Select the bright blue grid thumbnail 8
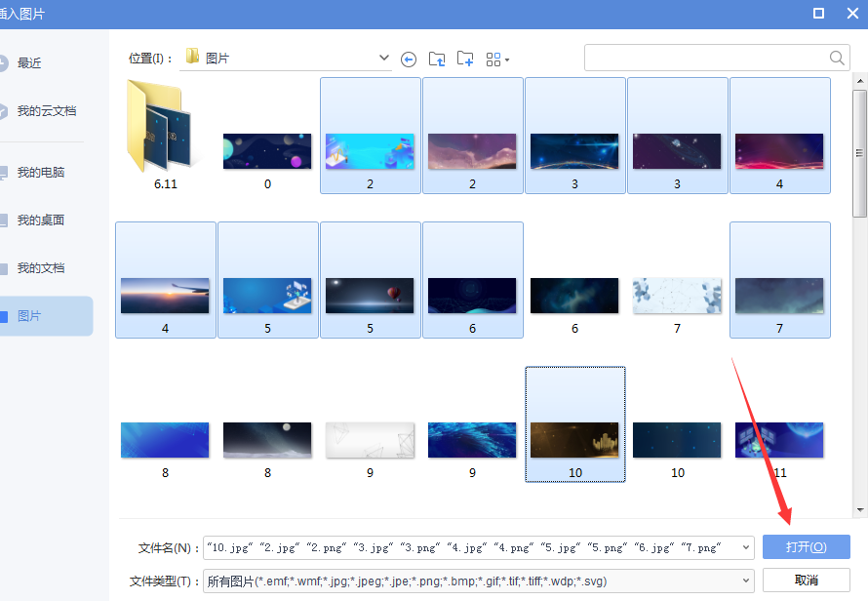 pos(165,440)
